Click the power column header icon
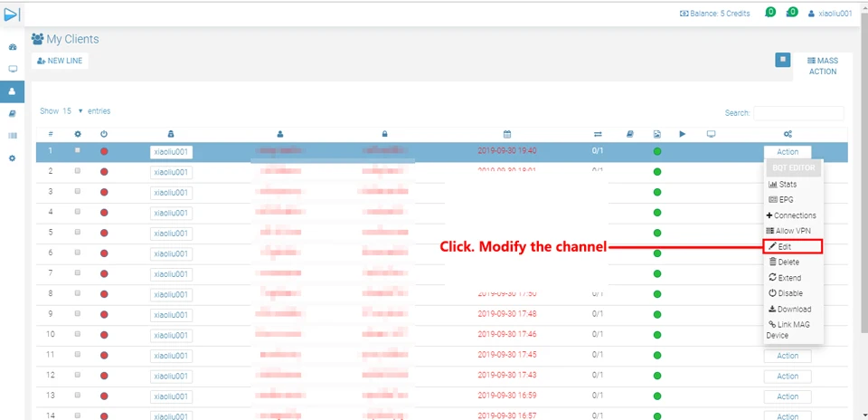Screen dimensions: 868x420 [104, 134]
